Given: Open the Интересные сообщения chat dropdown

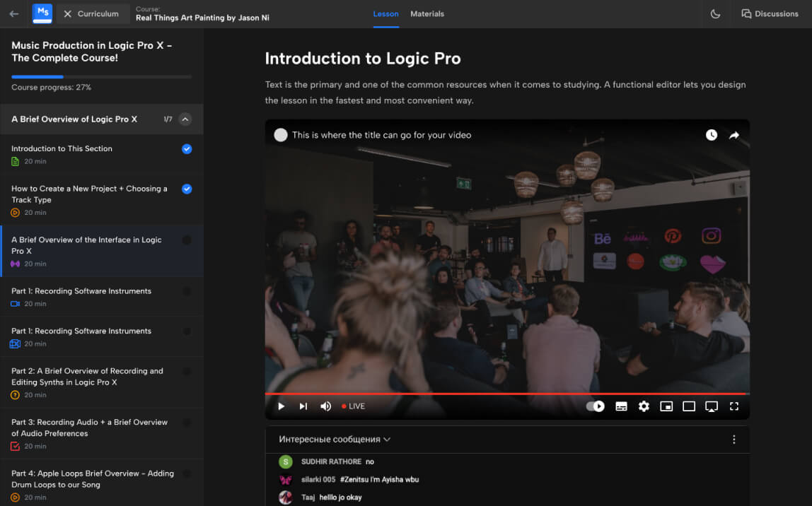Looking at the screenshot, I should click(335, 440).
